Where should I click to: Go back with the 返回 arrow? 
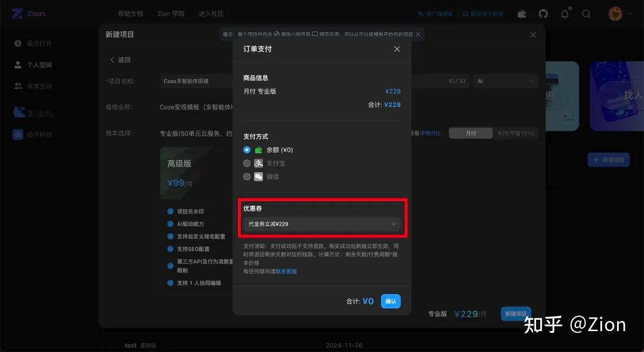[x=120, y=60]
